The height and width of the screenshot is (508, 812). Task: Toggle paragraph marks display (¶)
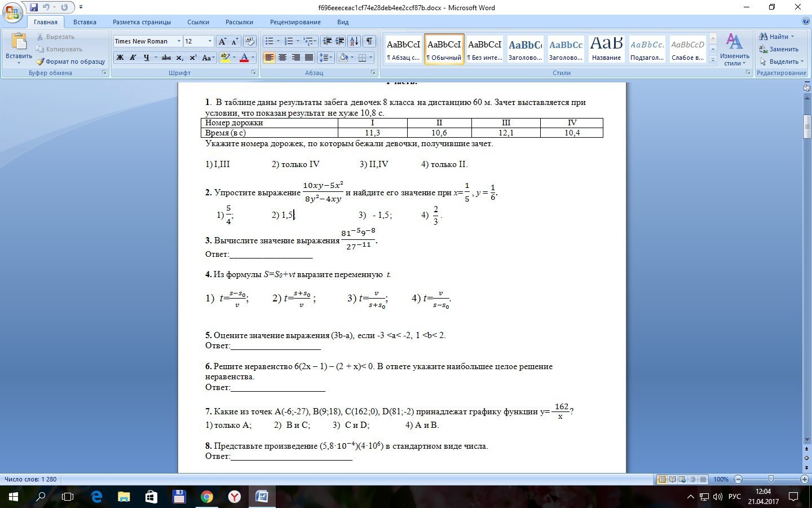tap(369, 41)
